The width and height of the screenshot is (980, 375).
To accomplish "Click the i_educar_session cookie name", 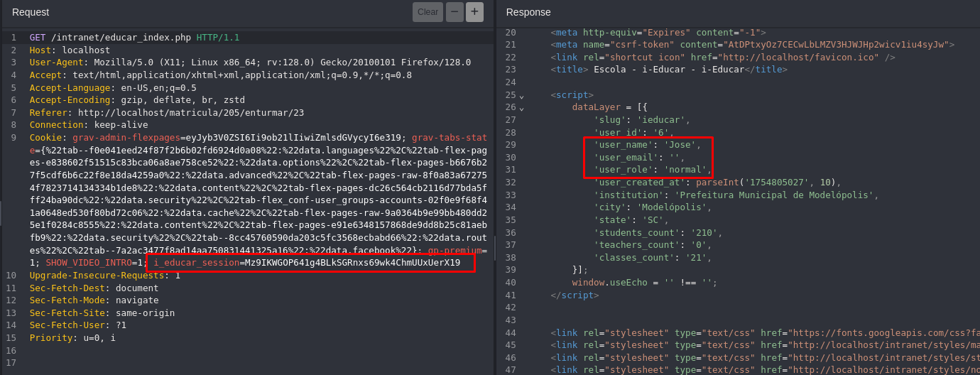I will 196,263.
